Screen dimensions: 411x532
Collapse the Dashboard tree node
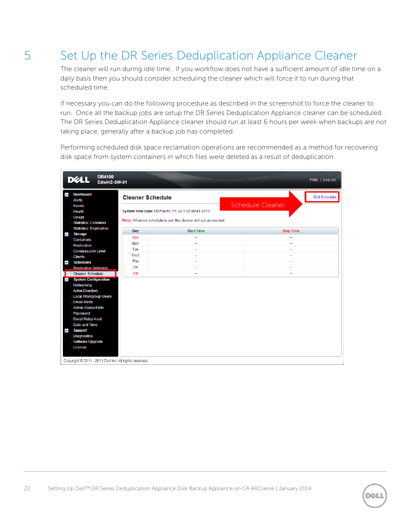(x=66, y=195)
